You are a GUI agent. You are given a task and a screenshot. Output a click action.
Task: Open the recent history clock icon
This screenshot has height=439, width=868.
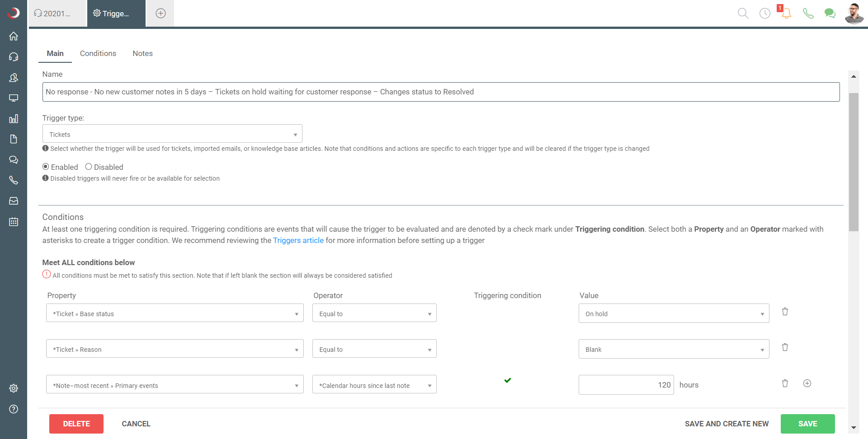(x=764, y=14)
